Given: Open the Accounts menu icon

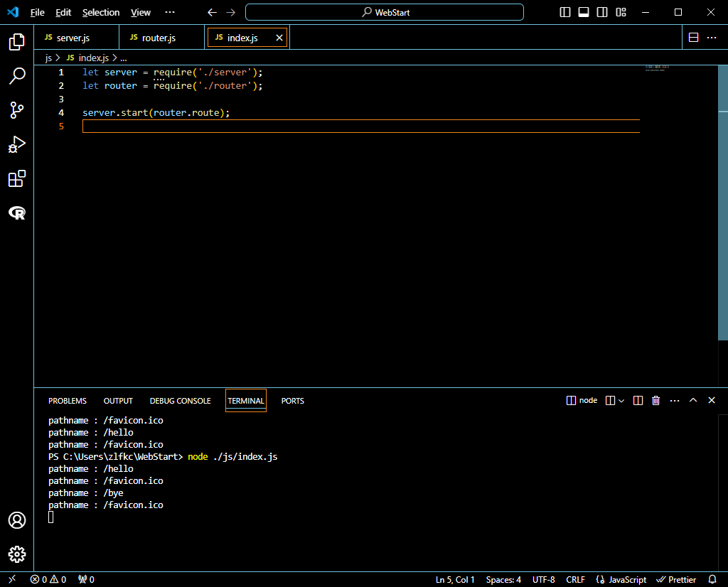Looking at the screenshot, I should 17,520.
